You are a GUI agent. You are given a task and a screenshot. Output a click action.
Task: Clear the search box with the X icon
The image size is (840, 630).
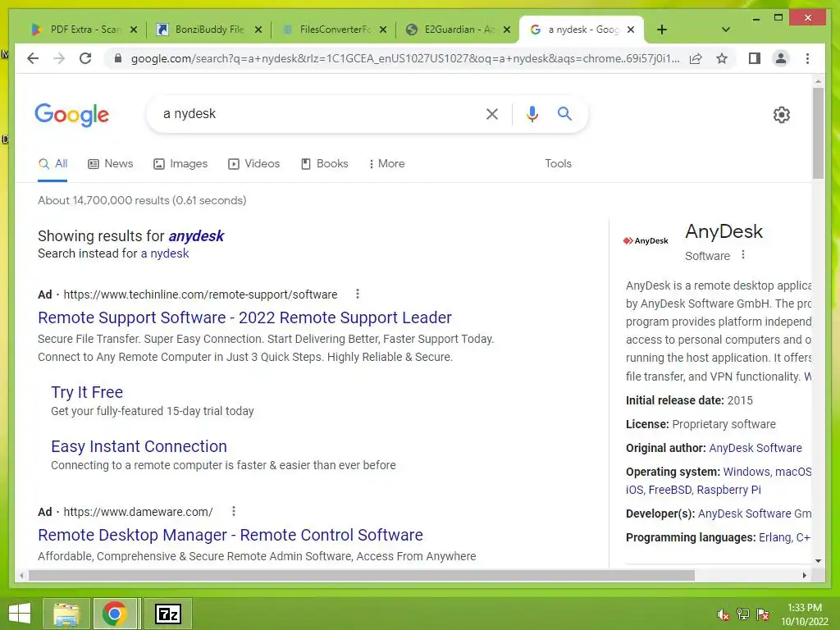click(x=492, y=113)
